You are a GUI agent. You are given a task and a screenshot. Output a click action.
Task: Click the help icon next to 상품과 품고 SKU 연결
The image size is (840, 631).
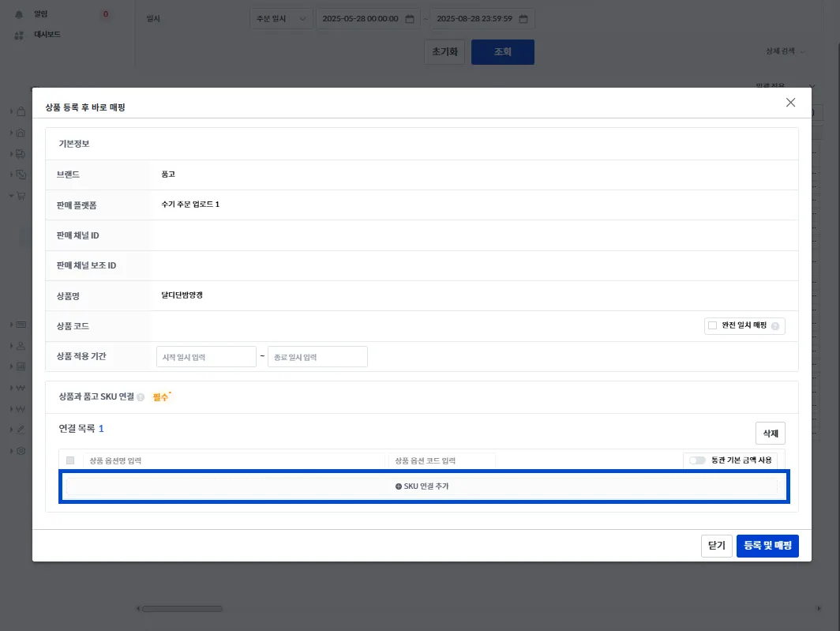point(141,397)
